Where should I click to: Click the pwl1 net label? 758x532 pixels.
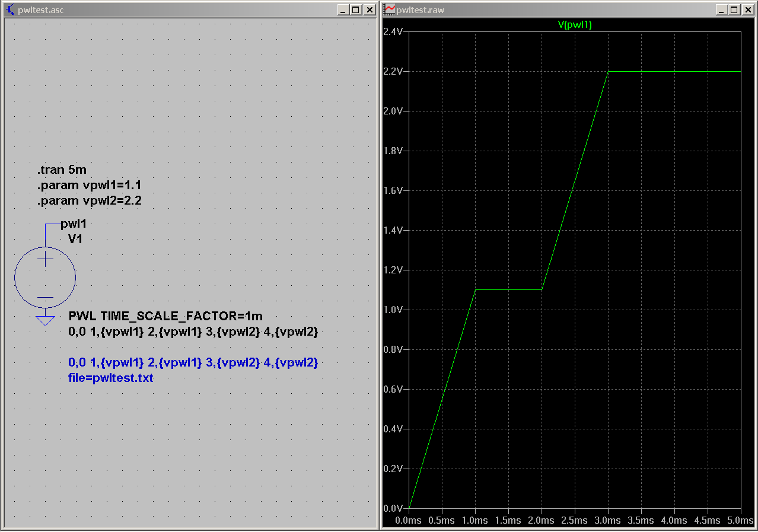coord(74,224)
